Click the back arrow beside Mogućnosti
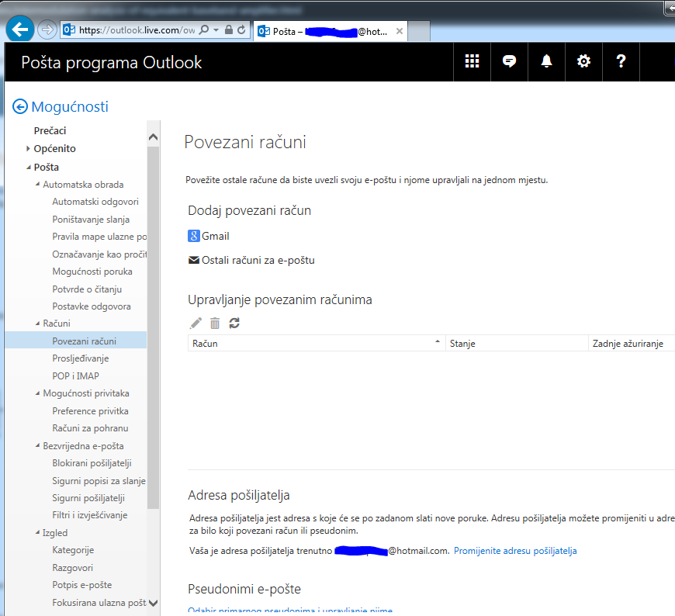 [20, 106]
